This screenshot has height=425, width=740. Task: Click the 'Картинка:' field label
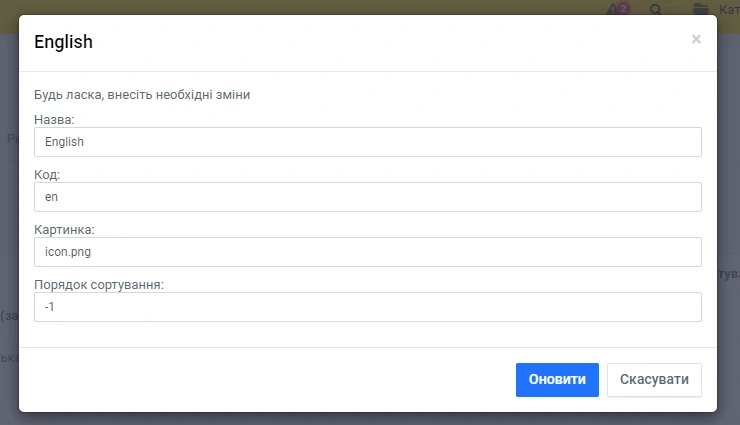63,230
